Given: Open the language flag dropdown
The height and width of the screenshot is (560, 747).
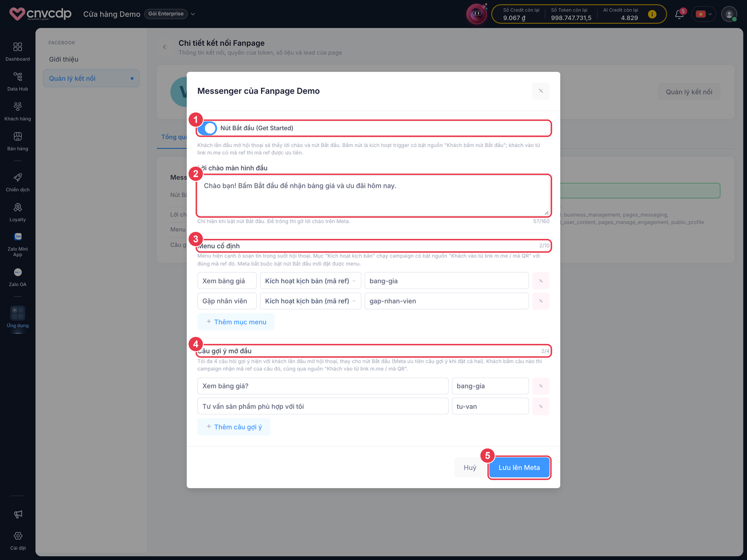Looking at the screenshot, I should point(704,14).
